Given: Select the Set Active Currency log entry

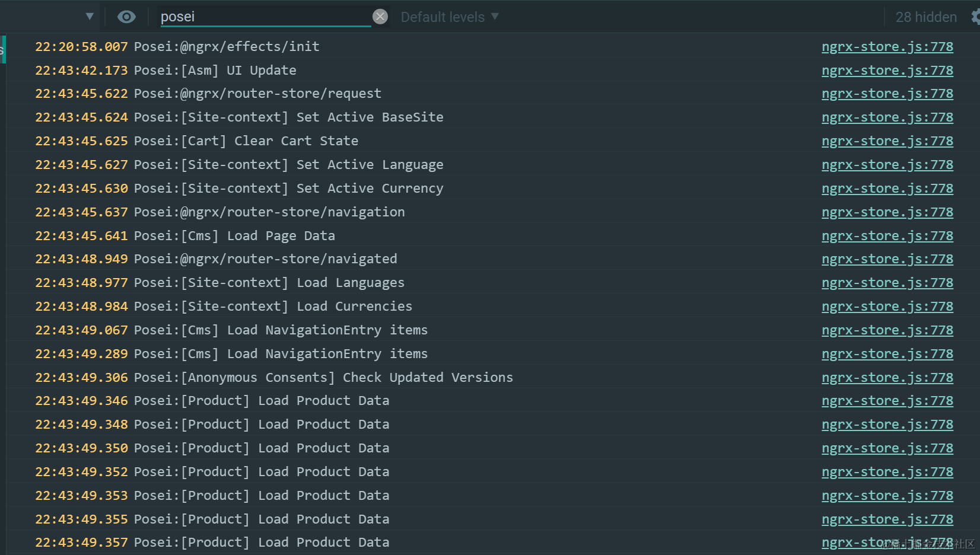Looking at the screenshot, I should pos(288,189).
